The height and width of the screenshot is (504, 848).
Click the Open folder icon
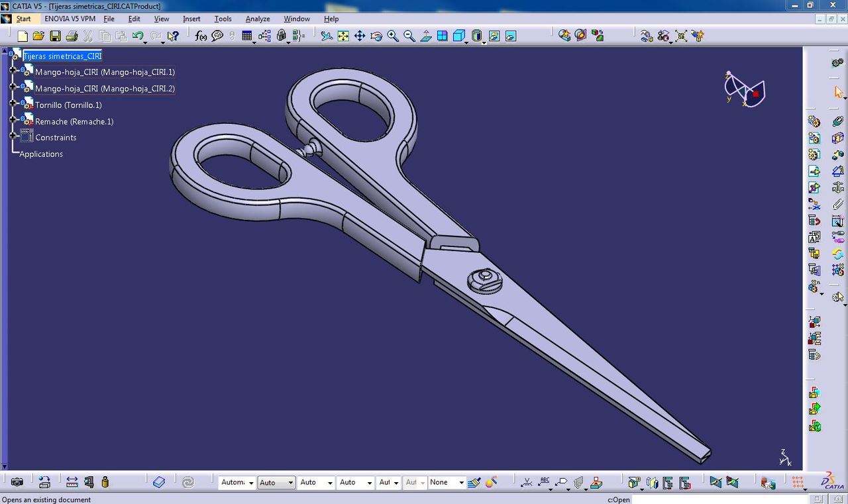pos(39,36)
